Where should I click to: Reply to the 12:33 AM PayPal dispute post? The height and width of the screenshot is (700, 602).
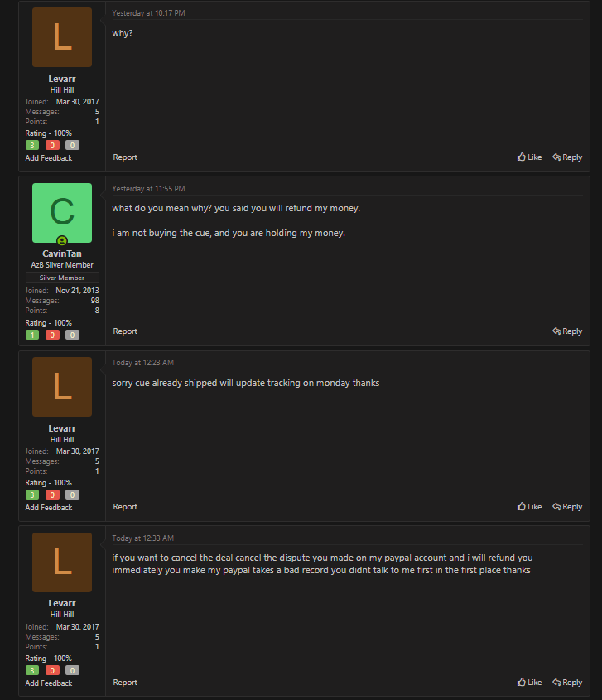[x=567, y=683]
